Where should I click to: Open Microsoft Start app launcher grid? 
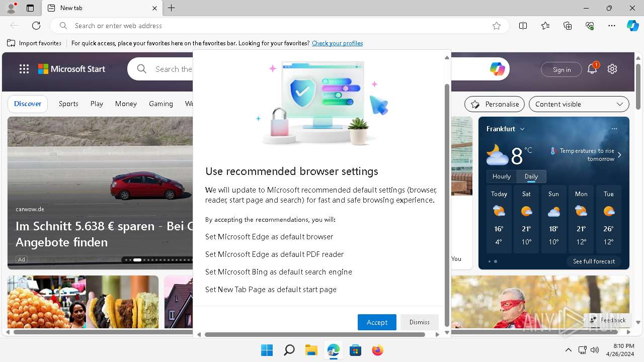(24, 69)
